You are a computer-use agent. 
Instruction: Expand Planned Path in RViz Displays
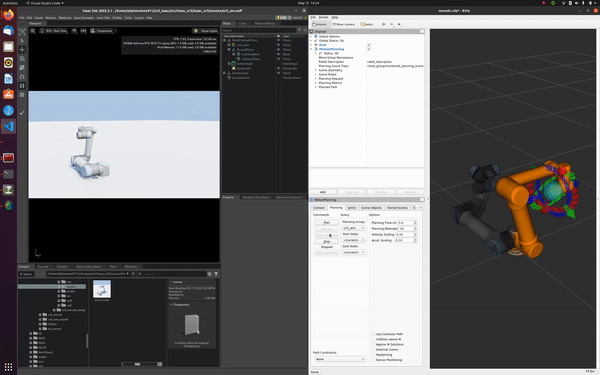[x=316, y=87]
